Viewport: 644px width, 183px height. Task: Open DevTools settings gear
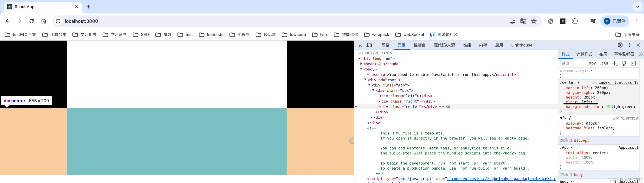pos(620,45)
